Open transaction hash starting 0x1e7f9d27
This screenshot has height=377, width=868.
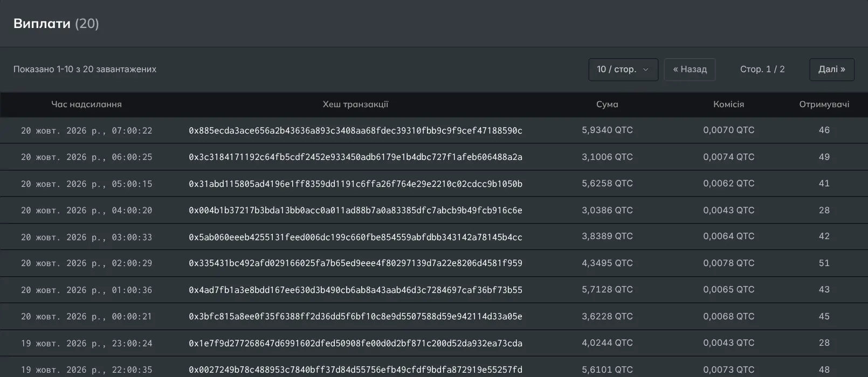pyautogui.click(x=355, y=343)
